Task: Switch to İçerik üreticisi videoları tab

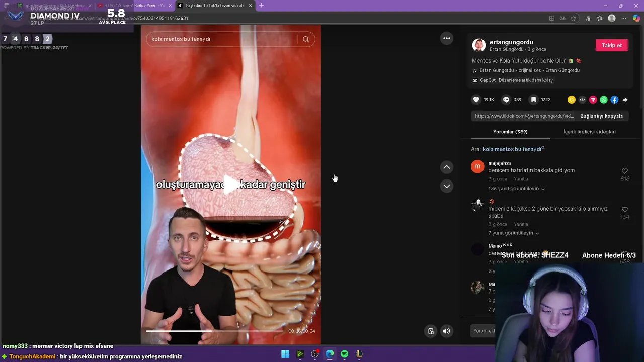Action: (x=589, y=132)
